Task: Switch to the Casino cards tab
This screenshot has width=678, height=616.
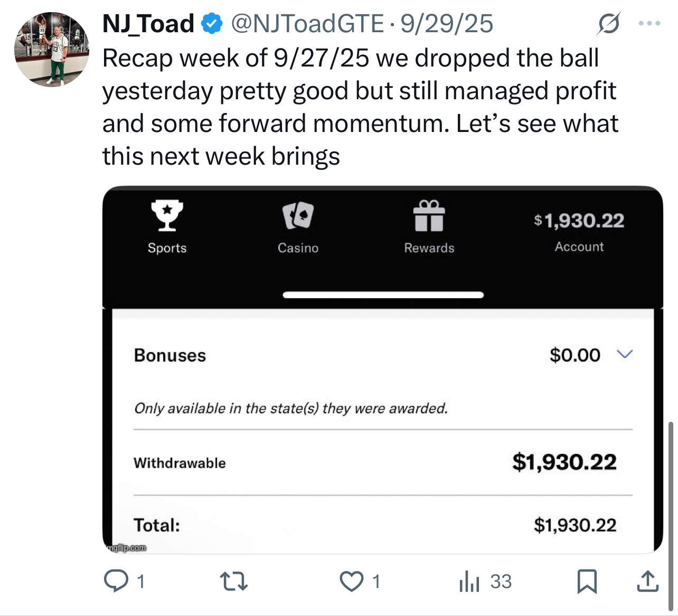Action: click(x=298, y=226)
